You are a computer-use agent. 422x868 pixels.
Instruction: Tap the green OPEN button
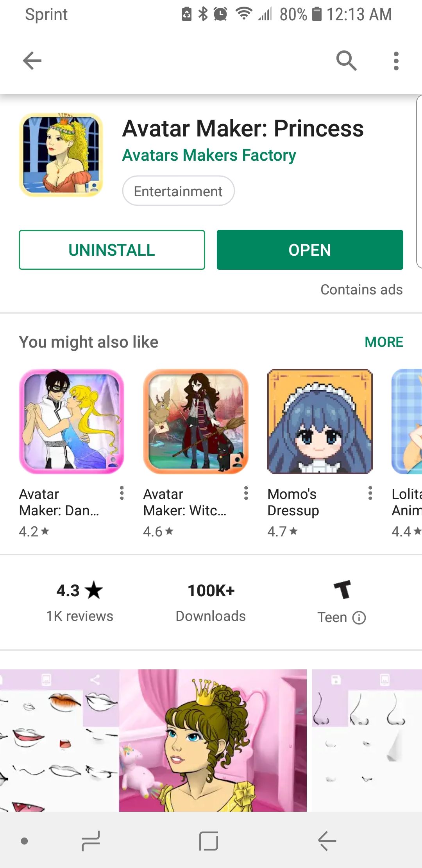point(310,250)
